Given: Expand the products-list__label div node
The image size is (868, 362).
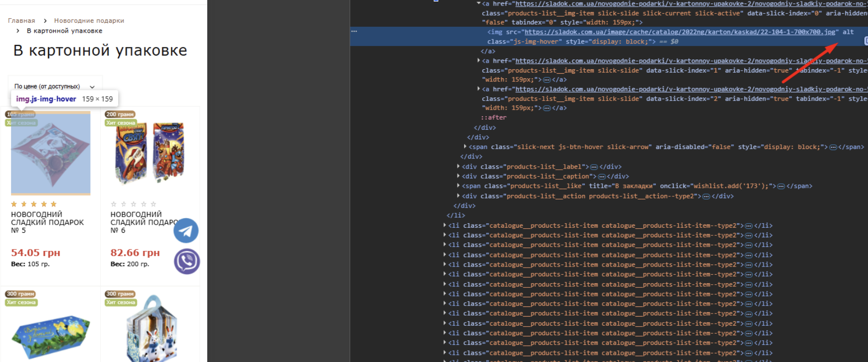Looking at the screenshot, I should pos(459,166).
